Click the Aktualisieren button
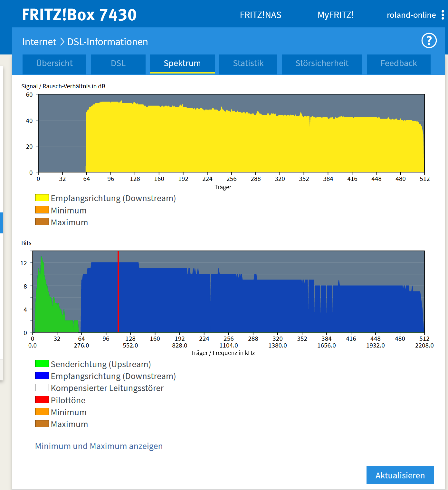 [x=400, y=475]
